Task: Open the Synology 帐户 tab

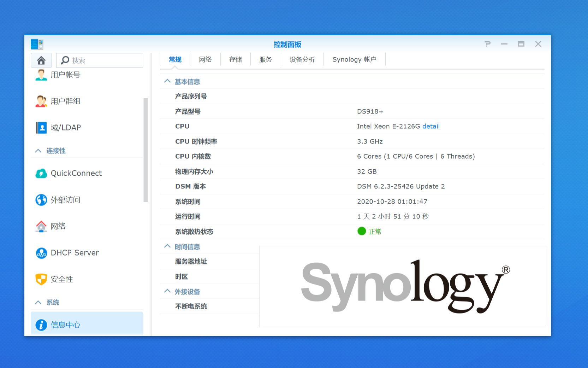Action: [x=354, y=59]
